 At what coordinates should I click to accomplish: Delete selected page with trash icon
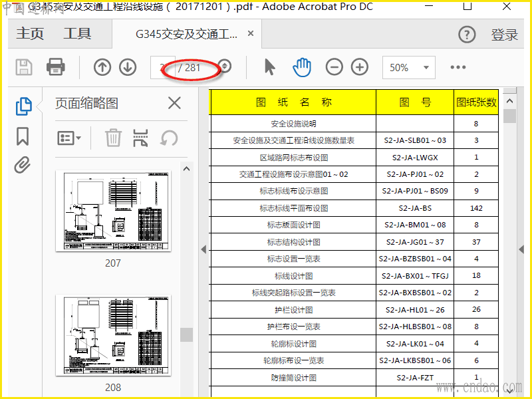click(113, 138)
